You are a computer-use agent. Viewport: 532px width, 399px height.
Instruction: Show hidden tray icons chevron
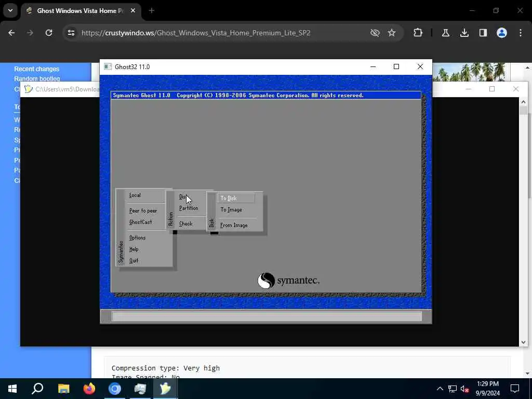(x=440, y=389)
